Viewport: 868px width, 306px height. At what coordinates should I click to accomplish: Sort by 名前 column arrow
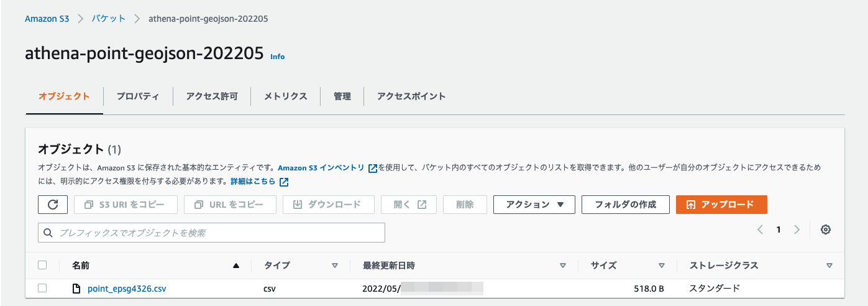235,266
